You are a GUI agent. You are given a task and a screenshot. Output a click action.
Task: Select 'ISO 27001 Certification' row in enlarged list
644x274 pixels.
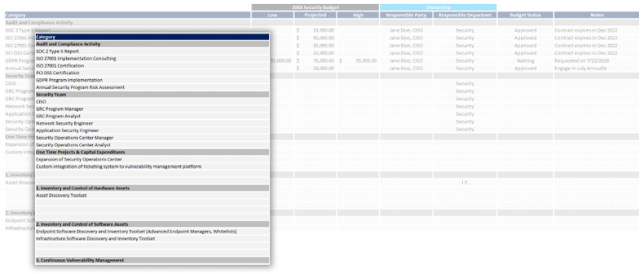click(152, 65)
